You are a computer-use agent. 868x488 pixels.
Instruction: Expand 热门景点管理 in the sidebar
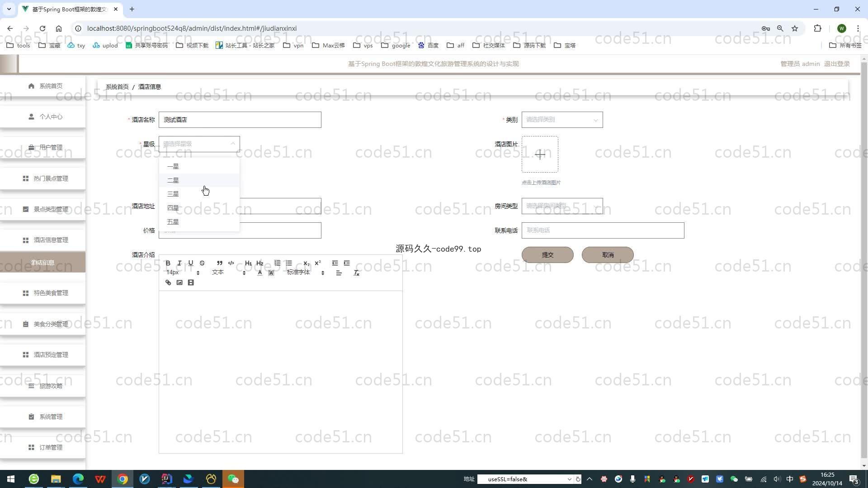42,178
